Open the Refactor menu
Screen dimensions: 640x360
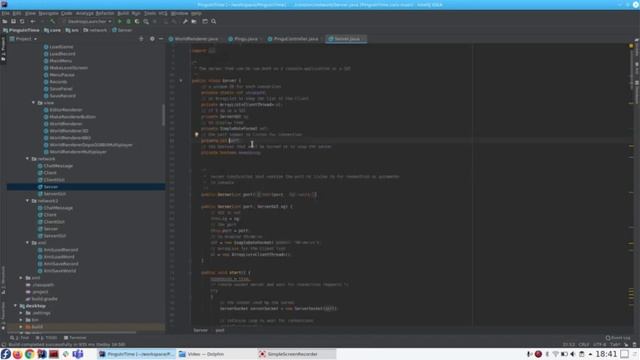[105, 13]
